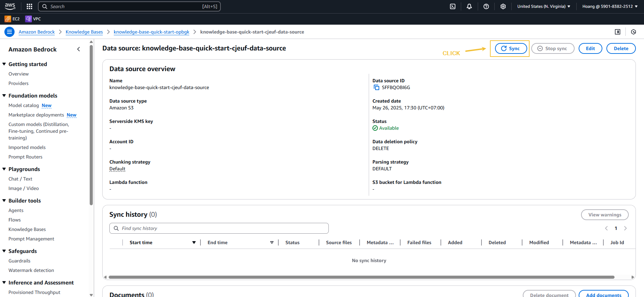Open the Hoang account menu

coord(610,6)
